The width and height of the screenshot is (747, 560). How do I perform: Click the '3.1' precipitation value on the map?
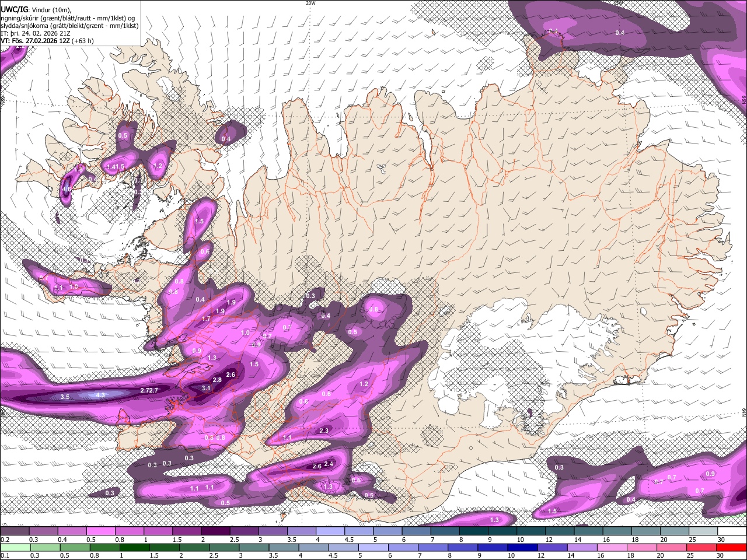pyautogui.click(x=205, y=388)
